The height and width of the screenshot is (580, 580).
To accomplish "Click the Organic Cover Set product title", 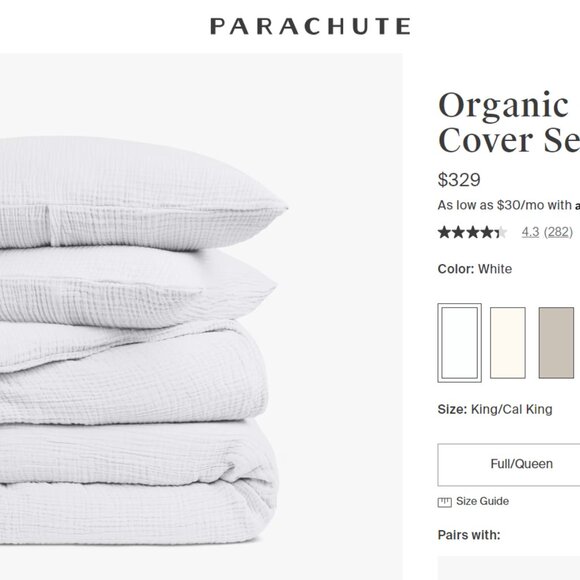I will [509, 123].
